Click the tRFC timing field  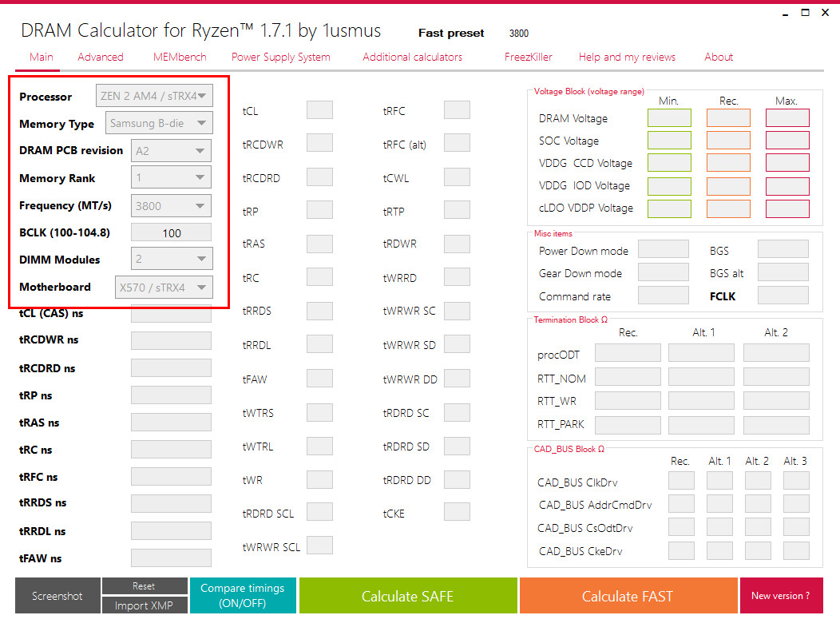pyautogui.click(x=457, y=110)
